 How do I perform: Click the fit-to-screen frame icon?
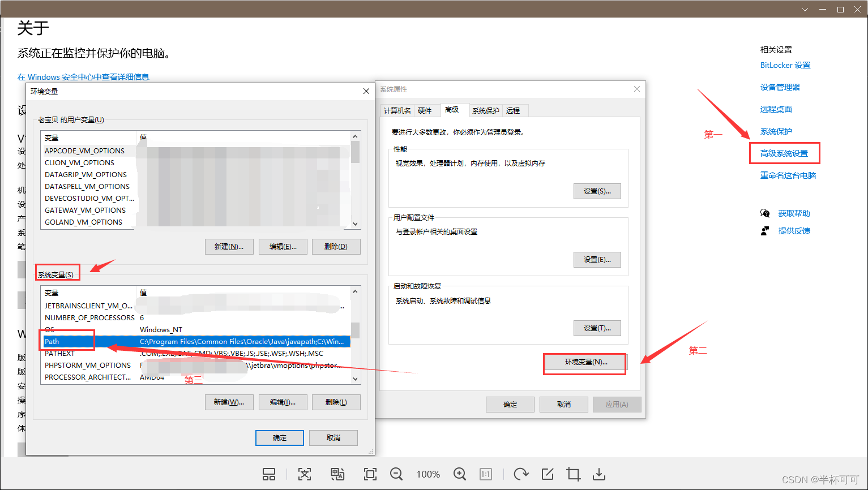[x=369, y=474]
